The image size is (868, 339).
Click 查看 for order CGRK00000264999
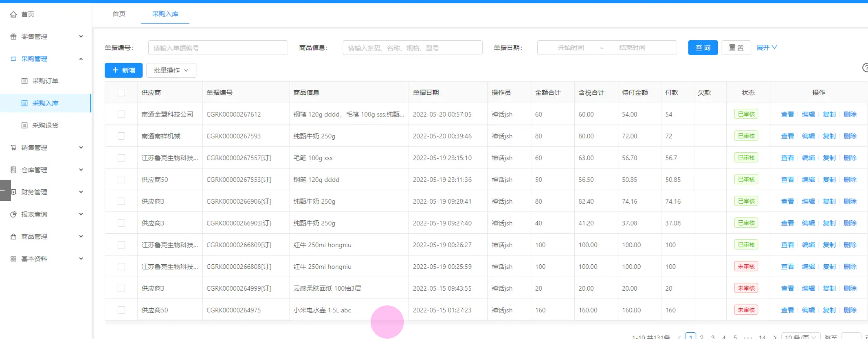[x=787, y=288]
